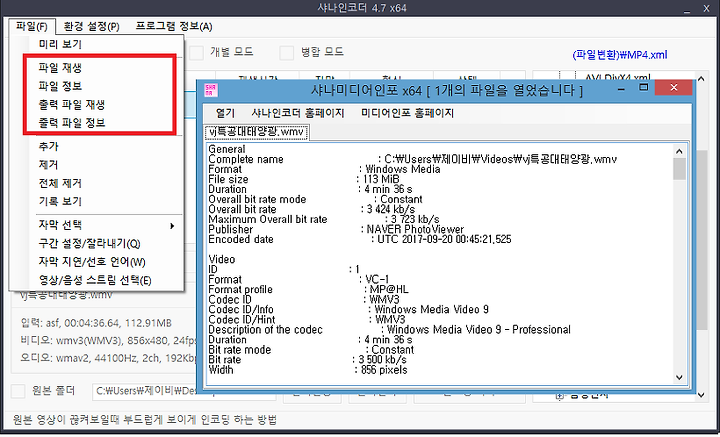Select 구간 설정/잘라내기(Q) entry
The image size is (720, 437).
(x=90, y=243)
